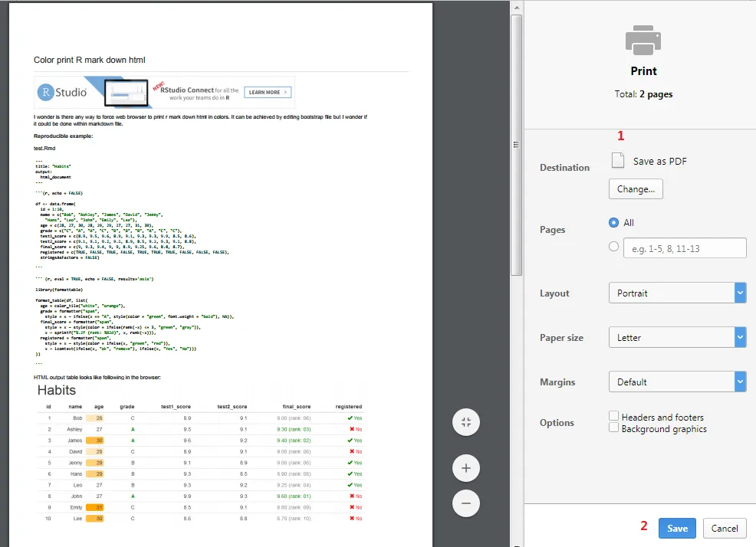Open the Paper size dropdown showing Letter

(x=678, y=337)
